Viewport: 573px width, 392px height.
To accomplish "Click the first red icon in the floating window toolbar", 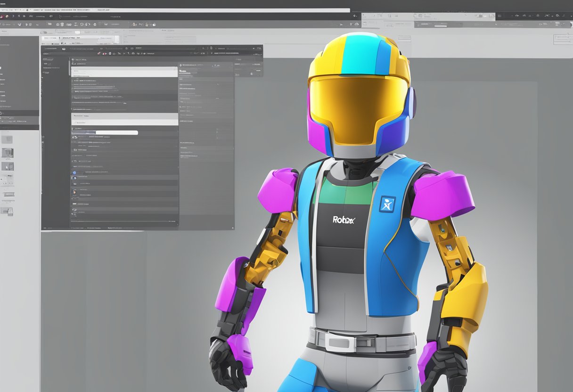I will (x=99, y=54).
